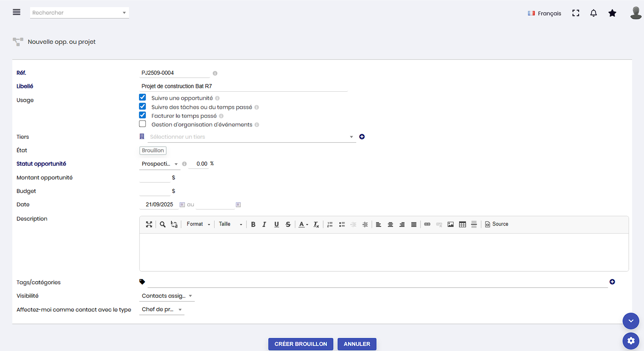Viewport: 644px width, 351px height.
Task: Open the text color picker
Action: click(x=303, y=224)
